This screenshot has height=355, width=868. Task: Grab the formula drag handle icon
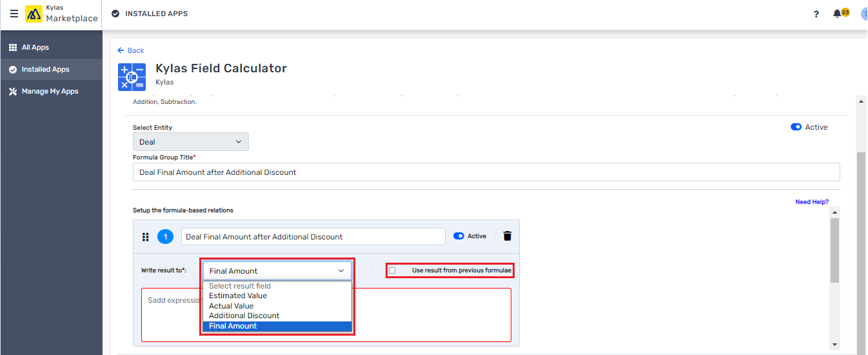[x=146, y=237]
